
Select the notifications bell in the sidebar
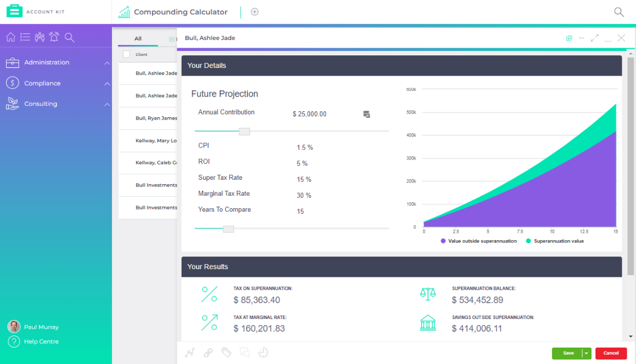point(55,37)
